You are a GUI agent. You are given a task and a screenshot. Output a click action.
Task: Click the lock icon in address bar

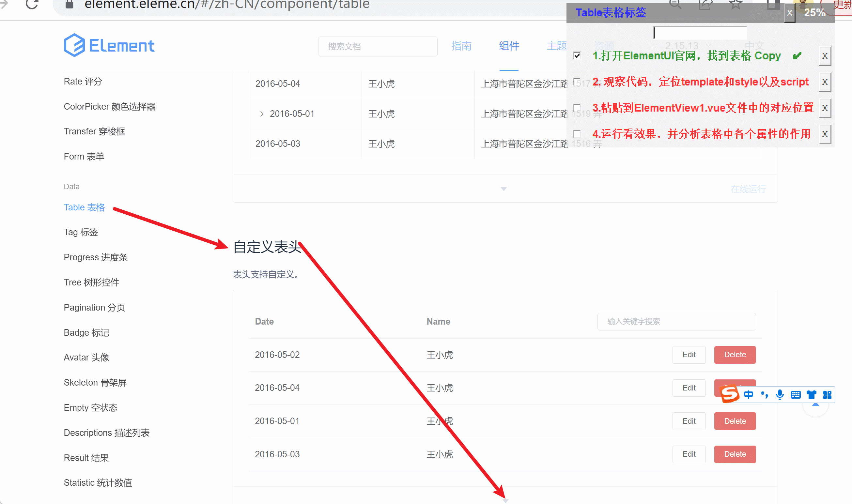pos(69,4)
